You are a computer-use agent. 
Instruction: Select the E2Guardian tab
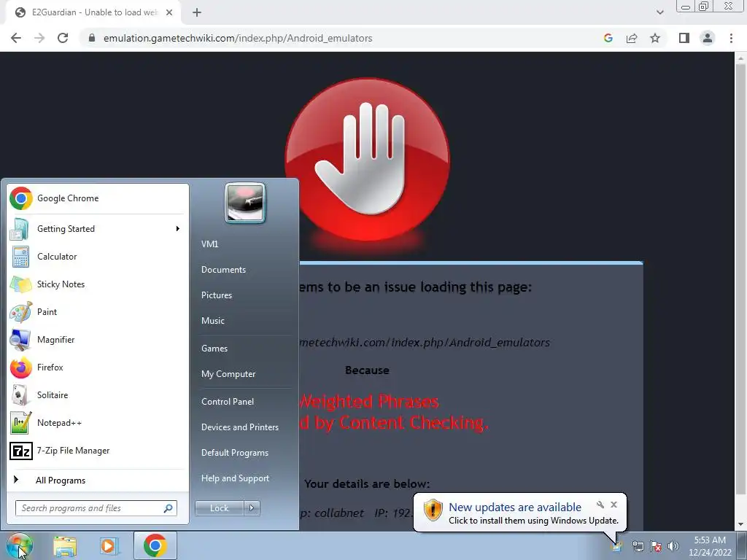[x=94, y=12]
